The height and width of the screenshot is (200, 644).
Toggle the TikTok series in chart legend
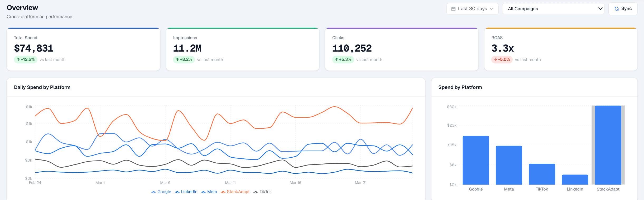coord(262,192)
